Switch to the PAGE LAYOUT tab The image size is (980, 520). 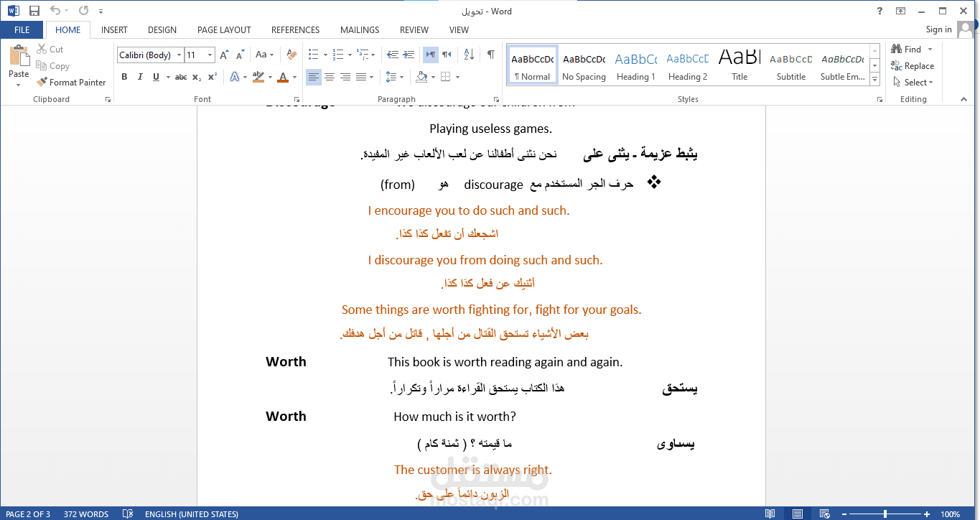[x=224, y=30]
